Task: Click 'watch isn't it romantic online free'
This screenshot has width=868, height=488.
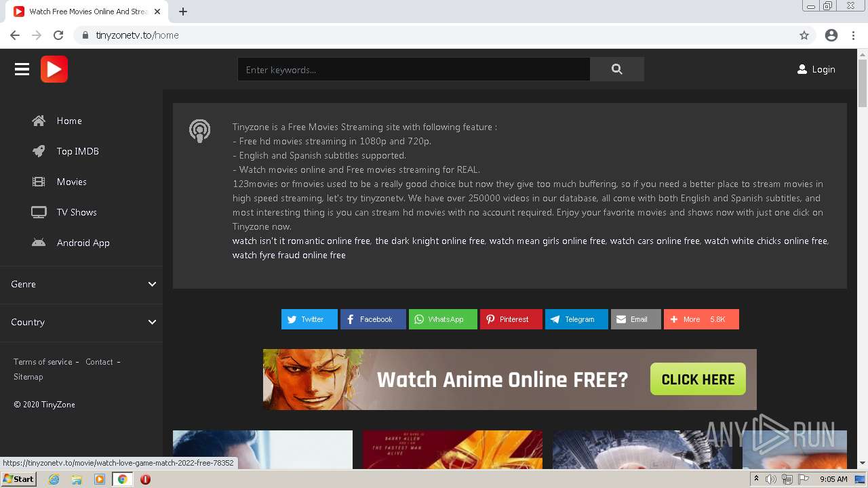Action: (x=301, y=241)
